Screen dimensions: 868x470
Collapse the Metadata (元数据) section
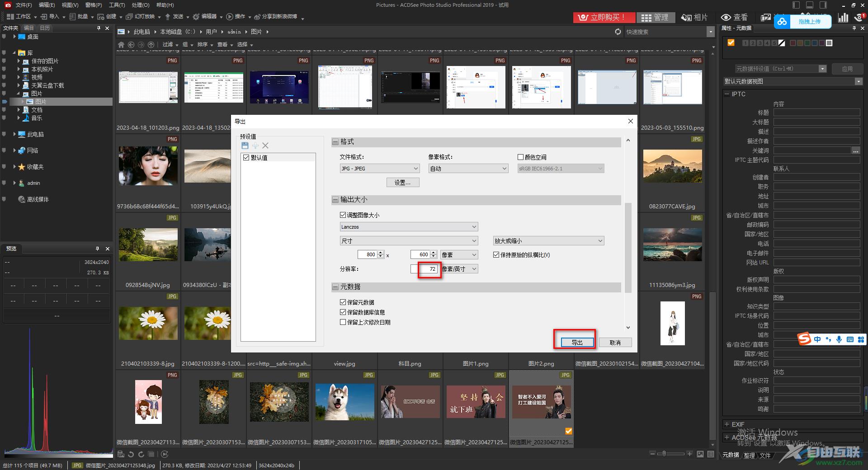(x=335, y=287)
